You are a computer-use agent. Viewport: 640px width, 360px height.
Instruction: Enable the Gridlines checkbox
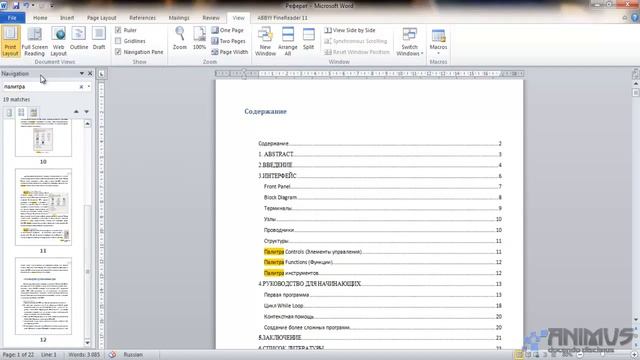point(118,41)
